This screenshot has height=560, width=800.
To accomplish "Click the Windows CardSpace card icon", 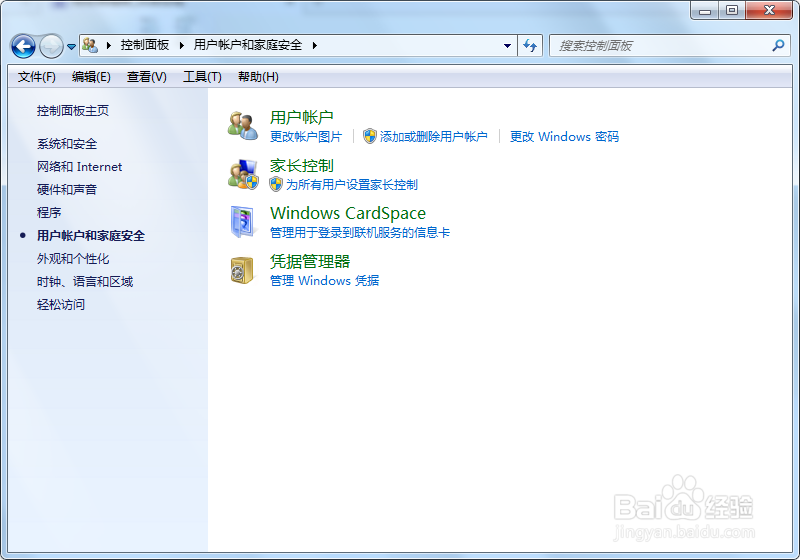I will click(x=243, y=222).
